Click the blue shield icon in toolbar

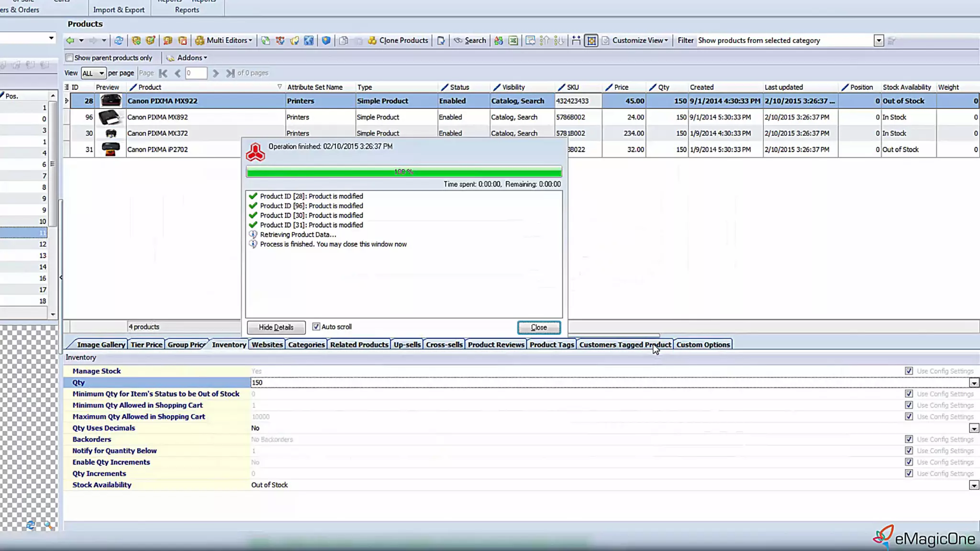[x=326, y=41]
